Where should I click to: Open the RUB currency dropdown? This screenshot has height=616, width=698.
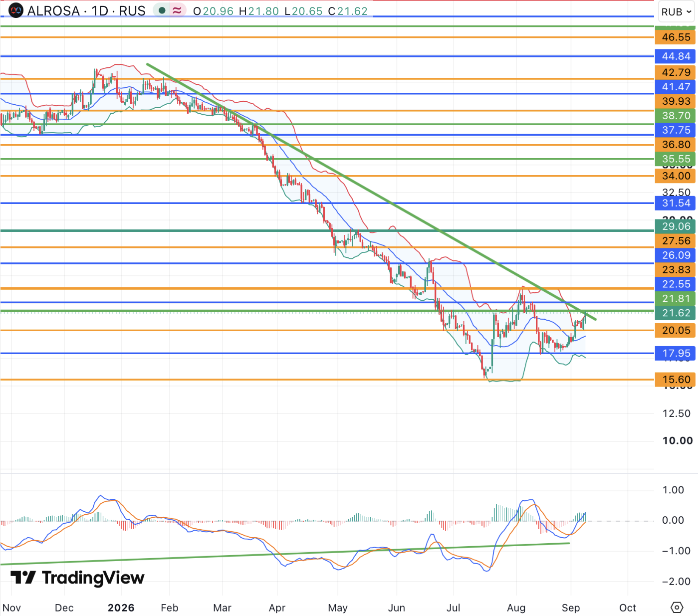point(677,11)
